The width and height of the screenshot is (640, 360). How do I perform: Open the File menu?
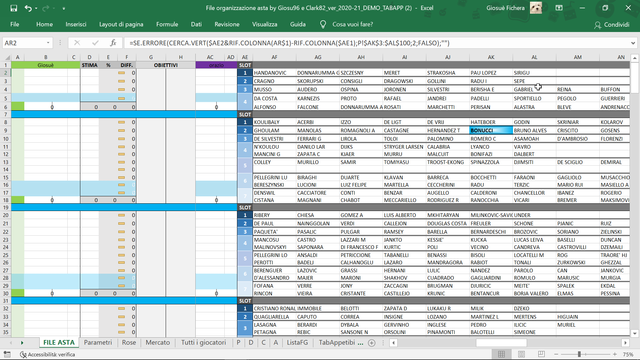point(15,24)
